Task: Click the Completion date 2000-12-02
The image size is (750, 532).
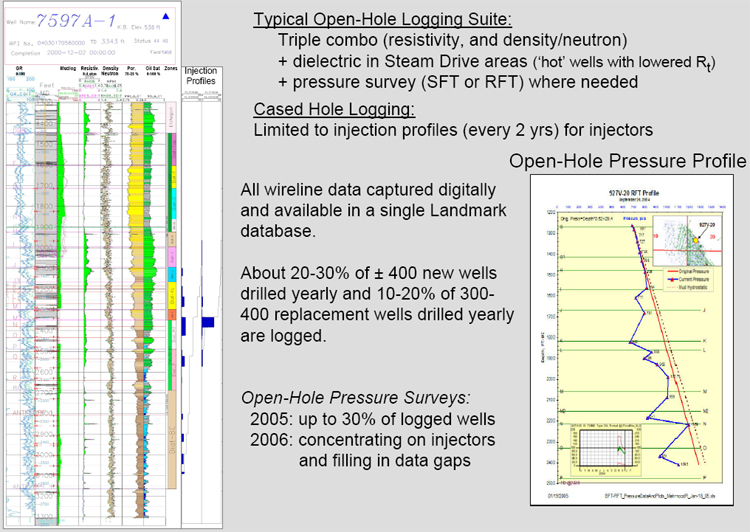Action: tap(63, 53)
